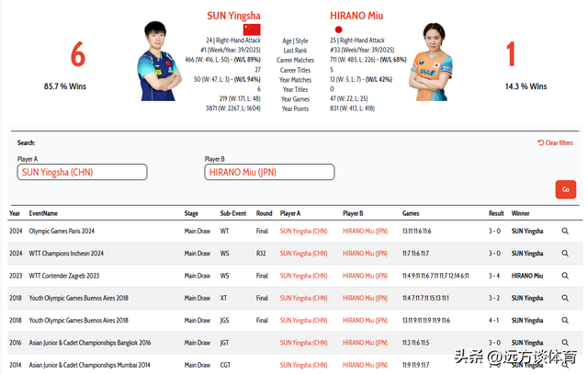588x375 pixels.
Task: Open magnifier for Asian Junior Bangkok 2016 row
Action: tap(565, 343)
